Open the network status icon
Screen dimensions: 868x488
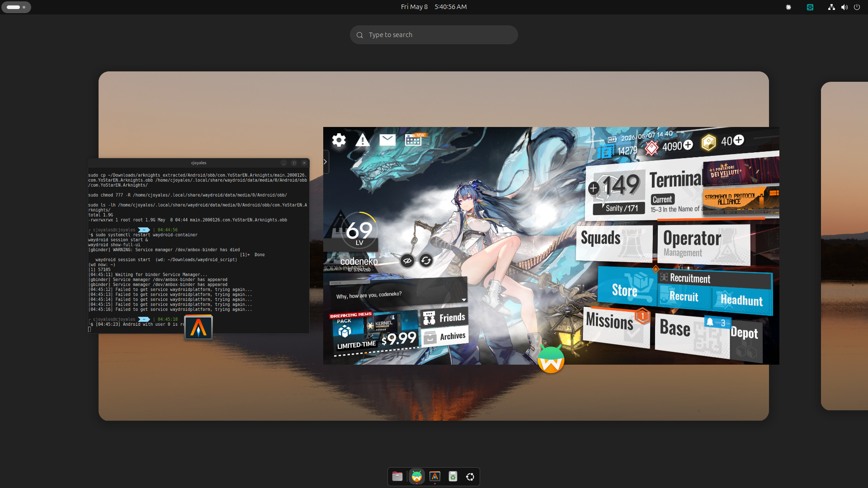coord(831,7)
